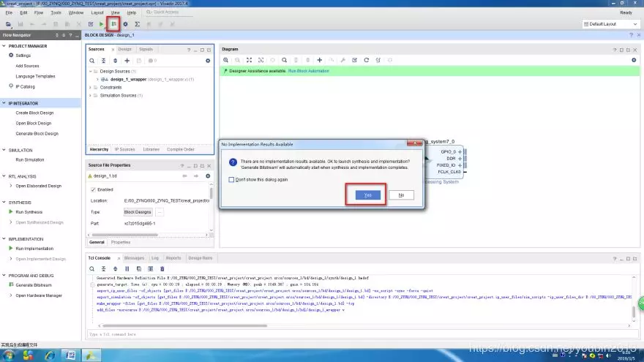The height and width of the screenshot is (362, 644).
Task: Open the Default Layout dropdown
Action: [x=610, y=24]
